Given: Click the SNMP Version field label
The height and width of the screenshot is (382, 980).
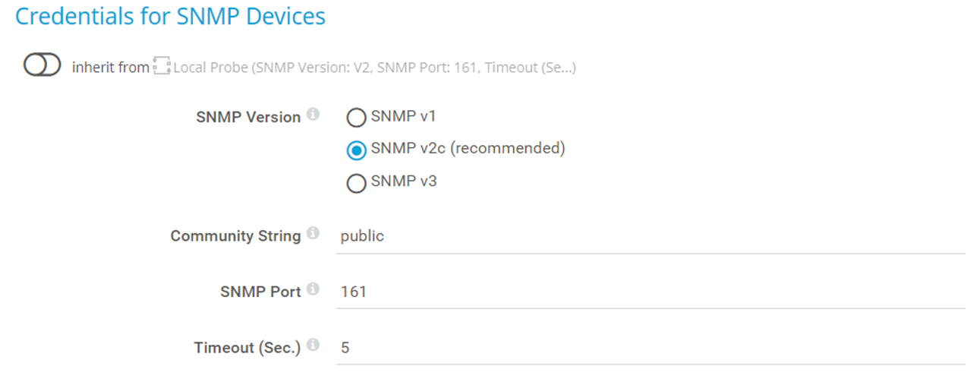Looking at the screenshot, I should 248,118.
